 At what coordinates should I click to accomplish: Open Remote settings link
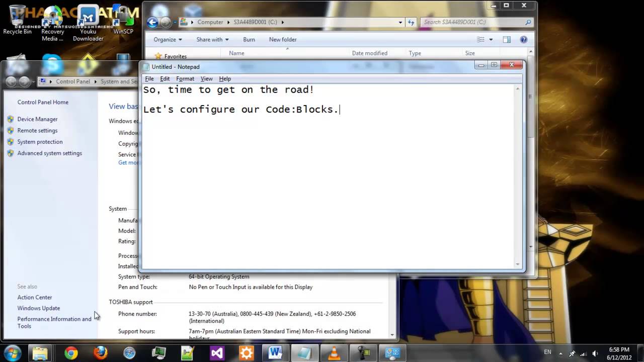37,130
